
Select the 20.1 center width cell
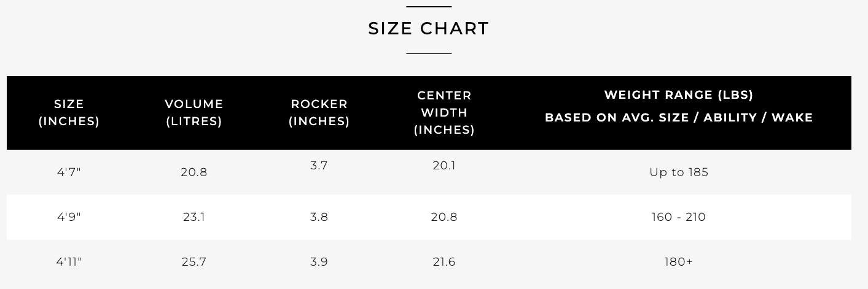pyautogui.click(x=444, y=166)
